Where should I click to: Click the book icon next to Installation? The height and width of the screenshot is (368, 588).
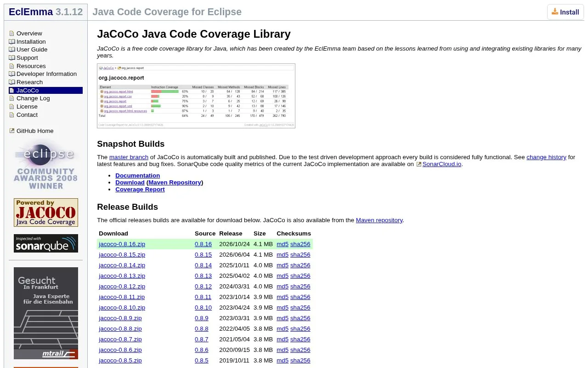click(12, 42)
